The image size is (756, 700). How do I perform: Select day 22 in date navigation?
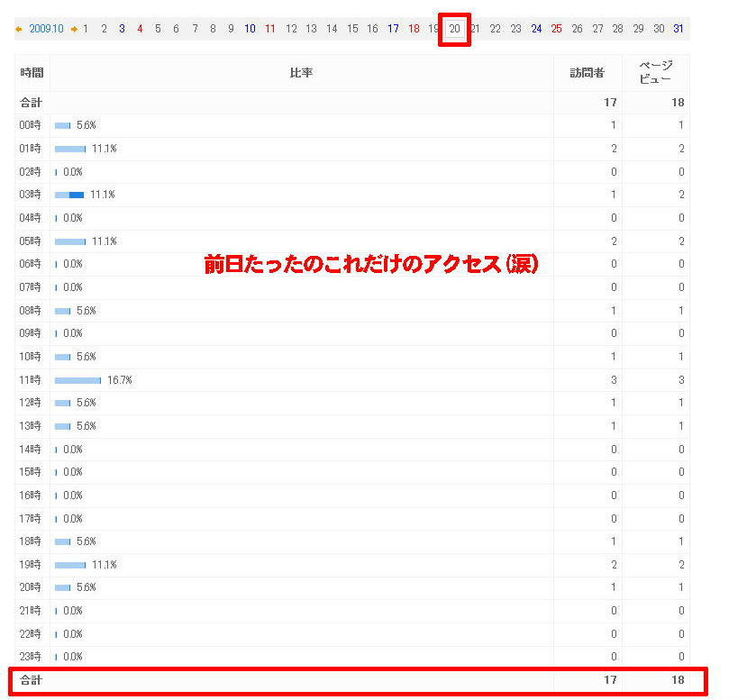click(x=496, y=29)
